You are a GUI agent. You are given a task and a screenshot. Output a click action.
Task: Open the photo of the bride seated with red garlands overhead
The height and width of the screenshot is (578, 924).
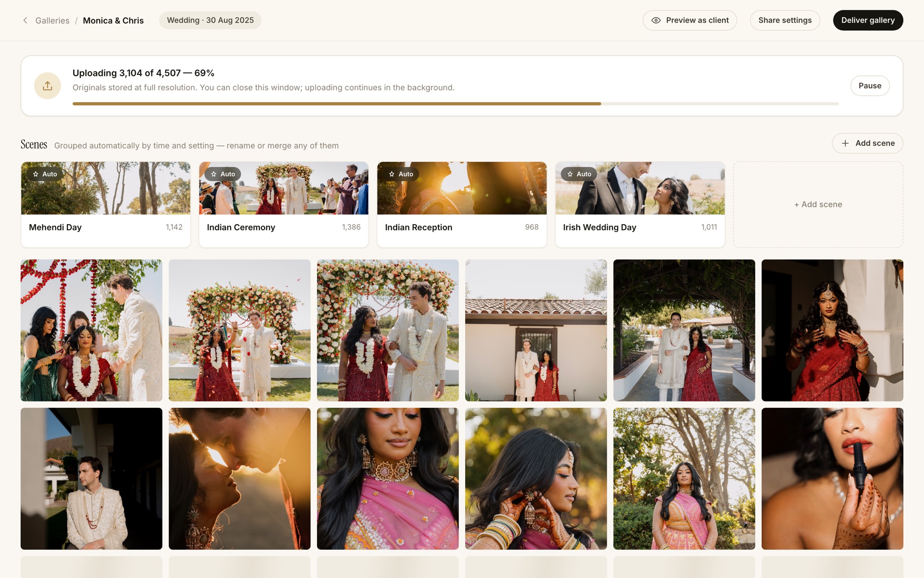click(x=91, y=330)
